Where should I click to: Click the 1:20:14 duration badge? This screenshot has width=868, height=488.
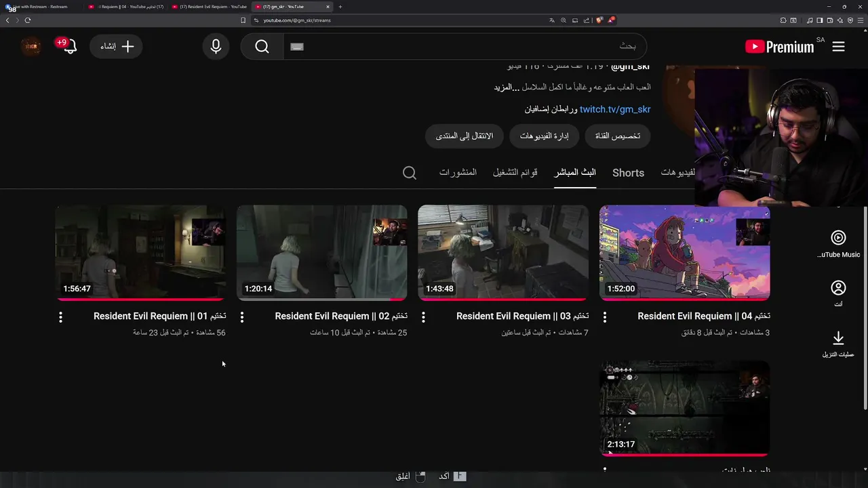click(258, 289)
